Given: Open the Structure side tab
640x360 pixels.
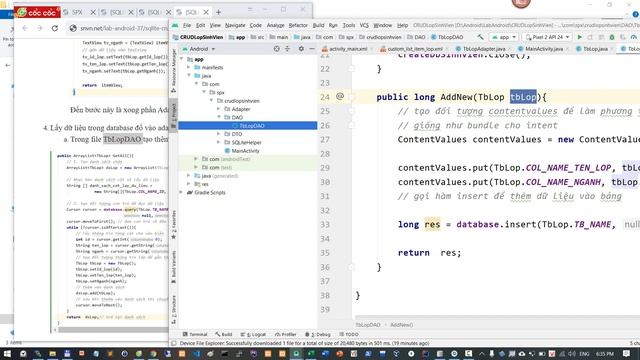Looking at the screenshot, I should [x=173, y=309].
